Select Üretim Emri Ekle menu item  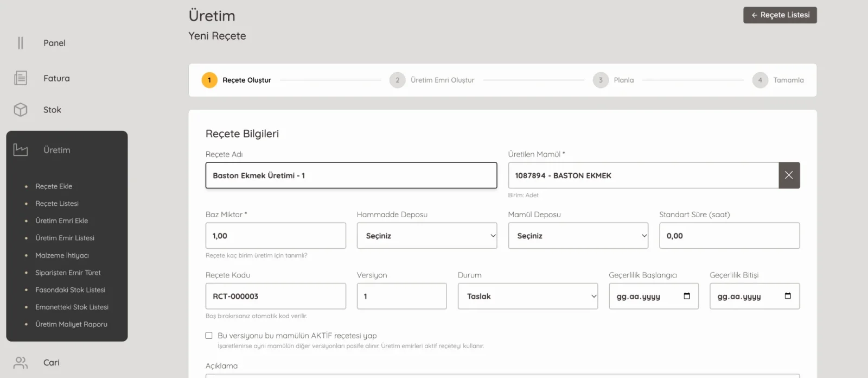point(62,221)
